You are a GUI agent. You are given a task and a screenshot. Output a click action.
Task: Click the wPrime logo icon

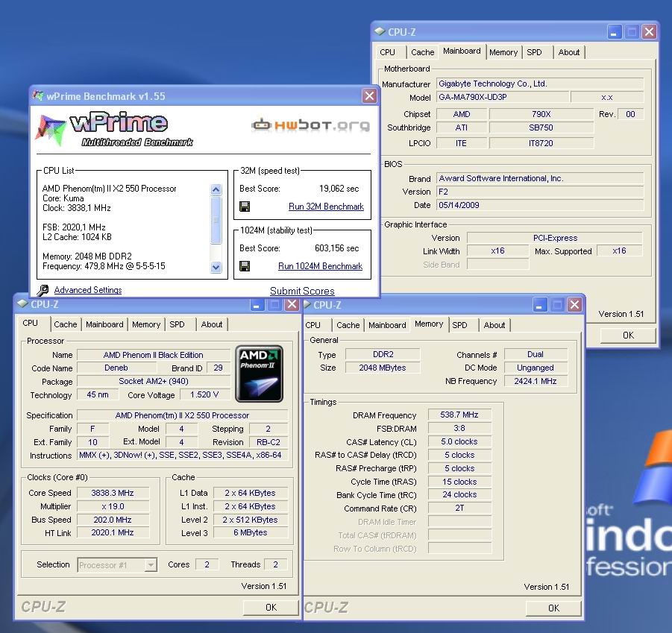[x=51, y=130]
